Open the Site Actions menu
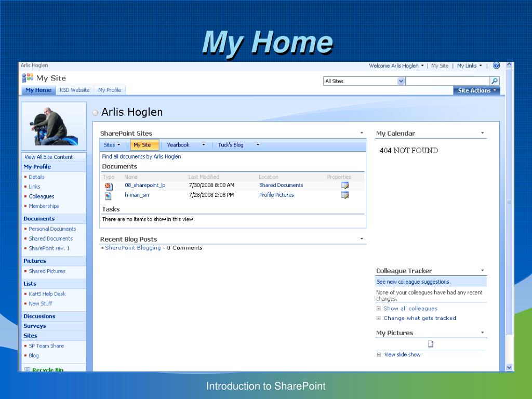Image resolution: width=532 pixels, height=399 pixels. (x=477, y=90)
